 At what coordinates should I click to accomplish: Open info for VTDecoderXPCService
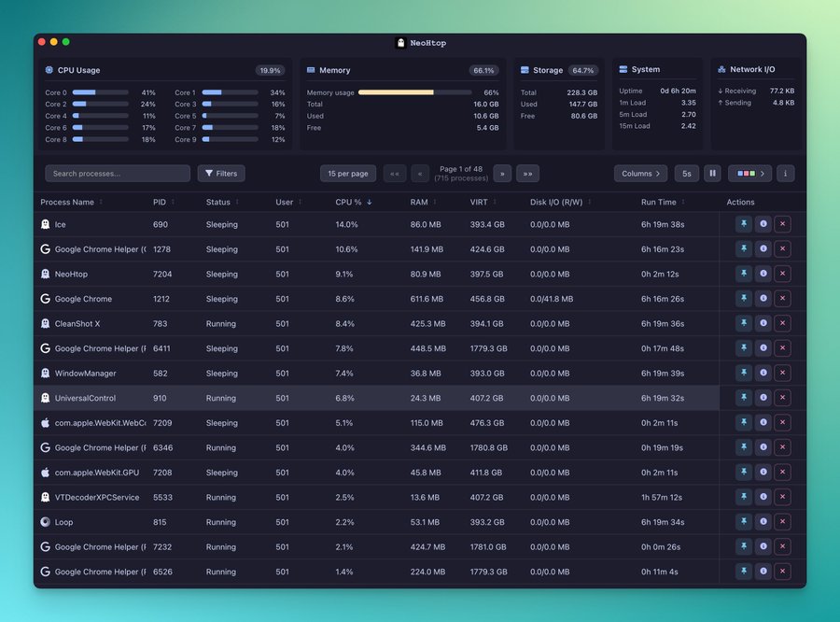click(x=763, y=497)
